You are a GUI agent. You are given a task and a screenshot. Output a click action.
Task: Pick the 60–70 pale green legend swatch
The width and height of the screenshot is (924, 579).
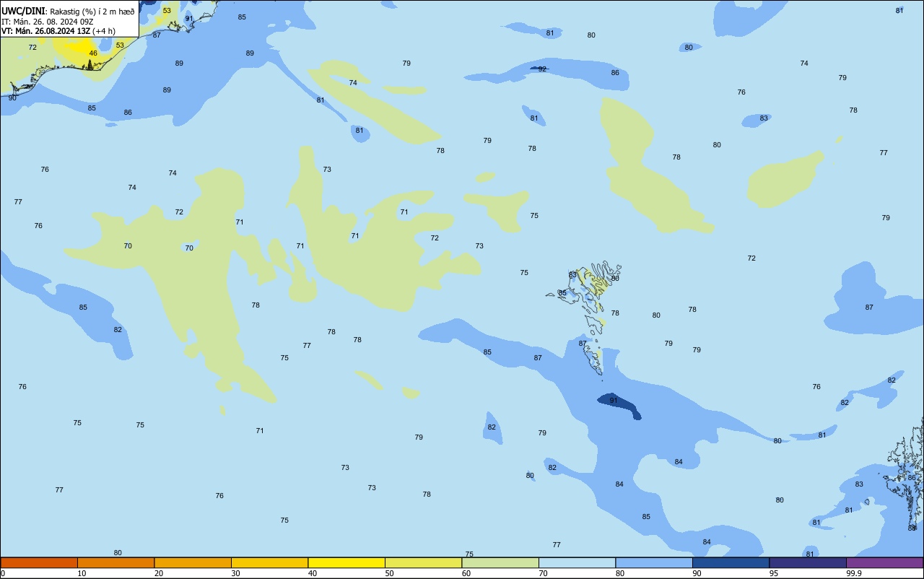click(500, 562)
